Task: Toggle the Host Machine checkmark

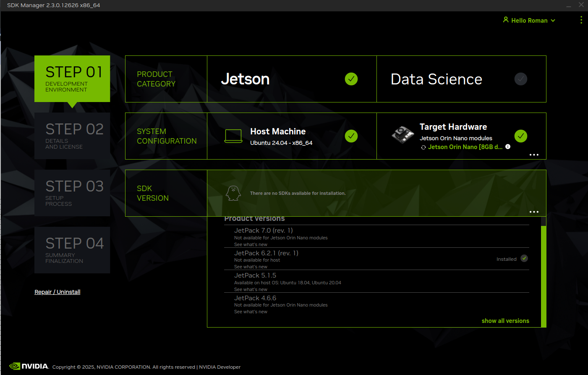Action: tap(351, 136)
